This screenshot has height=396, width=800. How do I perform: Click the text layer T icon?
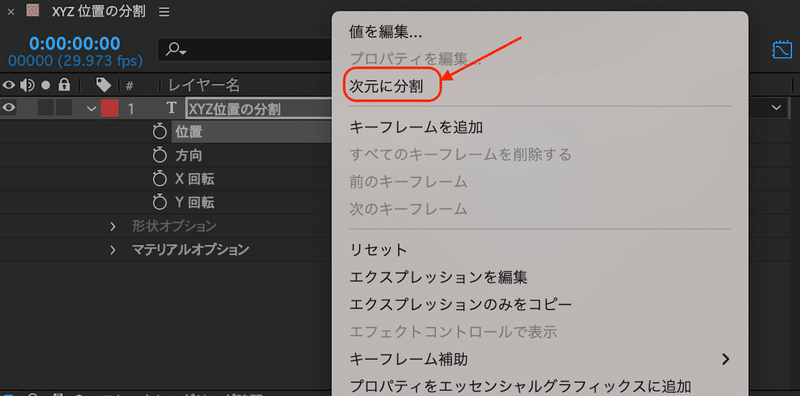(x=171, y=108)
